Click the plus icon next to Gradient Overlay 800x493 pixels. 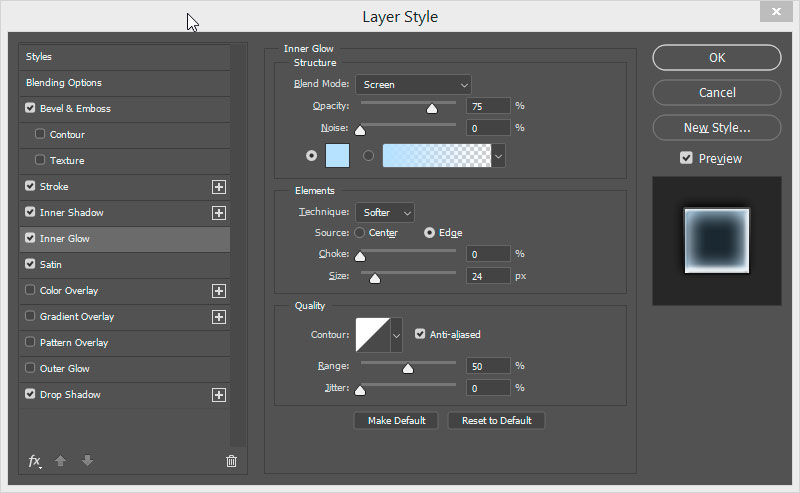point(219,317)
